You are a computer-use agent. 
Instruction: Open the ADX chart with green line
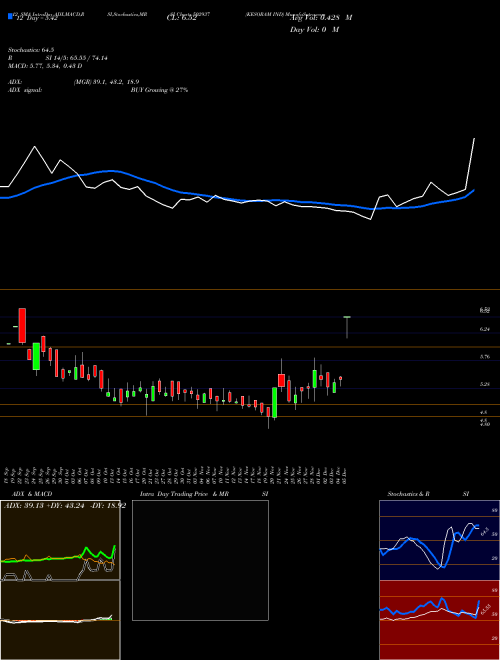[x=60, y=540]
